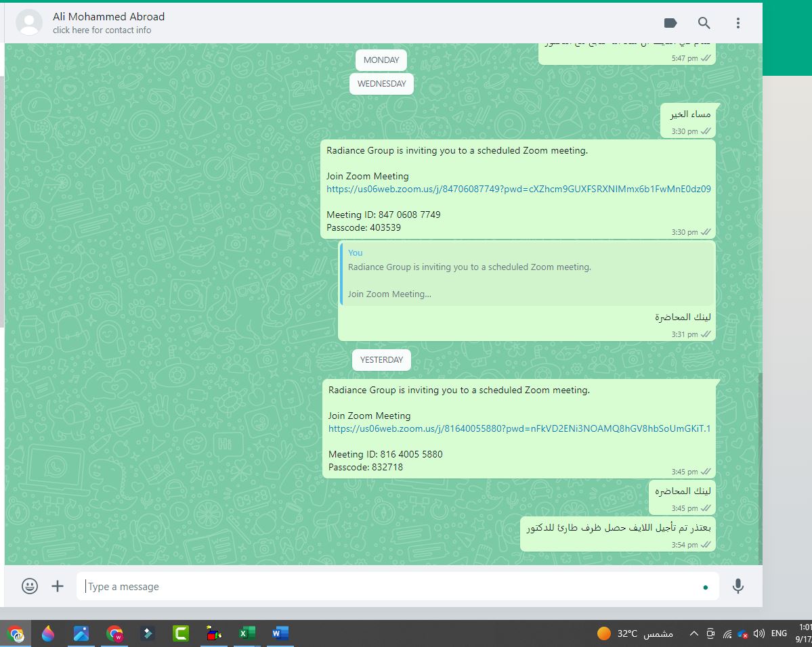The height and width of the screenshot is (647, 812).
Task: Open Zoom link for meeting 84706087749
Action: (x=518, y=189)
